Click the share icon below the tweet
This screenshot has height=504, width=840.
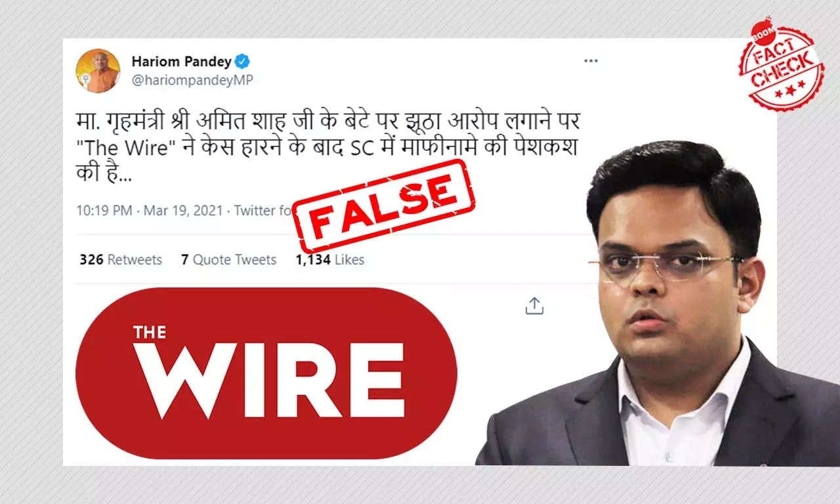[534, 306]
